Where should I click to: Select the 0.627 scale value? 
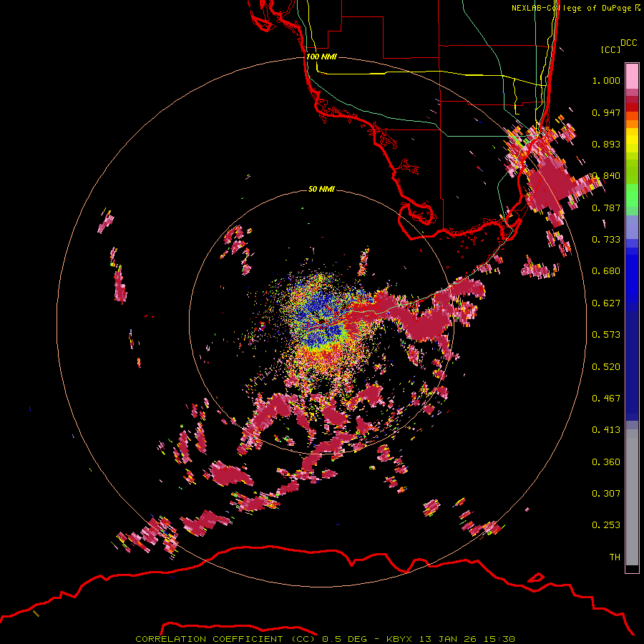[x=606, y=303]
